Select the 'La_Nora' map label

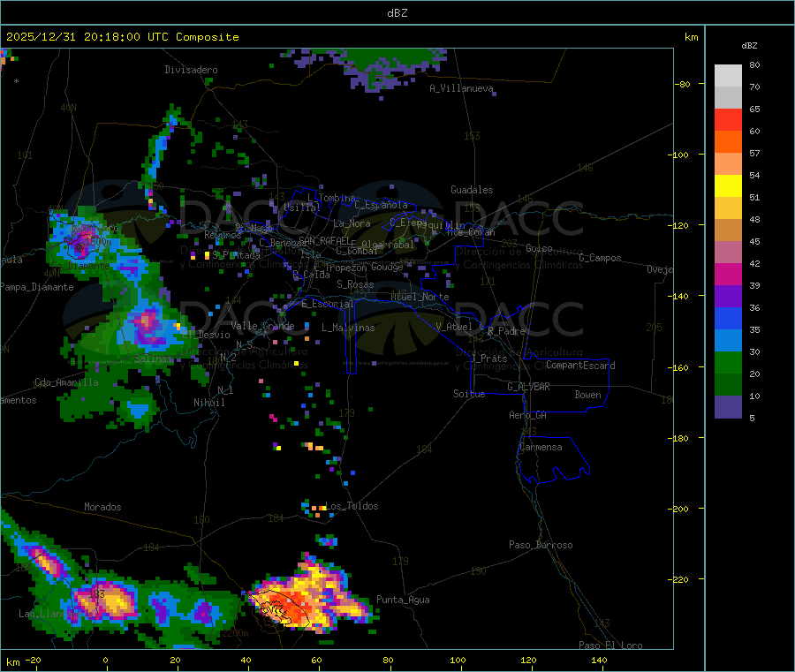(x=352, y=223)
